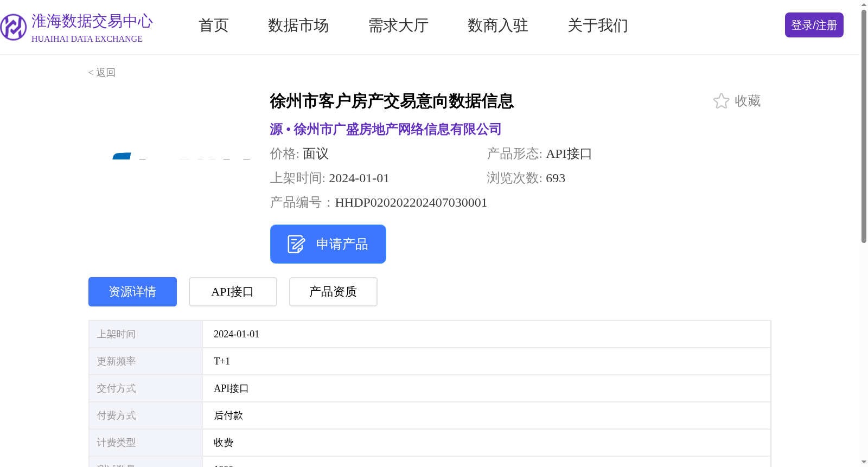This screenshot has height=467, width=868.
Task: Click 上架时间: 2024-01-01 in header info
Action: click(330, 178)
